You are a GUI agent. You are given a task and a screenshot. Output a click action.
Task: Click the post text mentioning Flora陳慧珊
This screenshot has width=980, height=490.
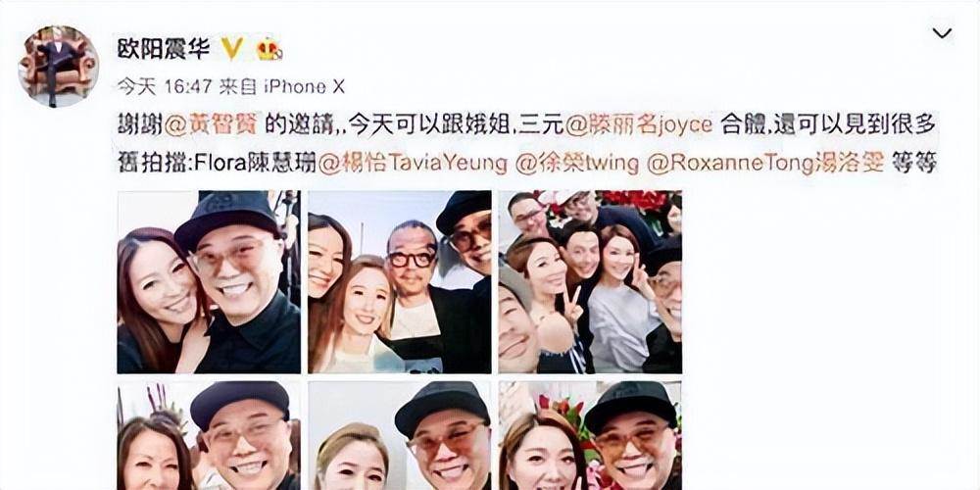[254, 163]
